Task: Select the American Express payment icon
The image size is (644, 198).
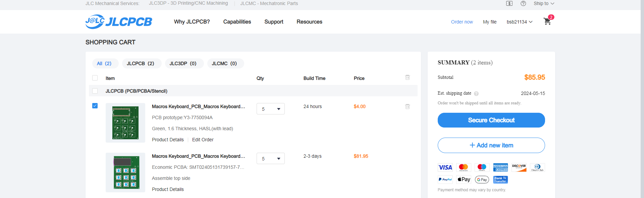Action: point(500,167)
